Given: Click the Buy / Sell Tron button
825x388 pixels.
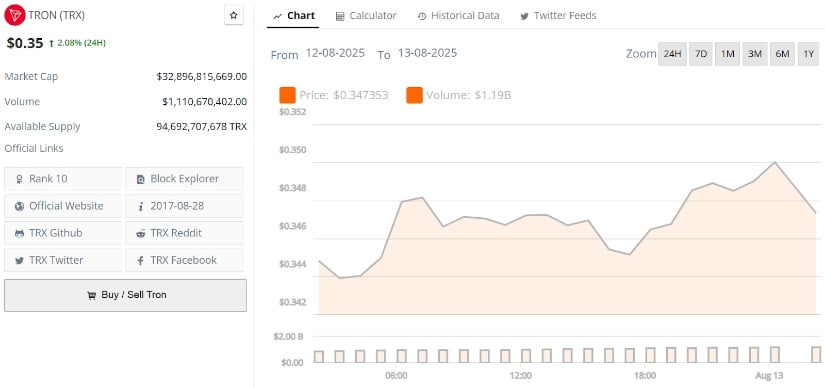Looking at the screenshot, I should point(125,295).
